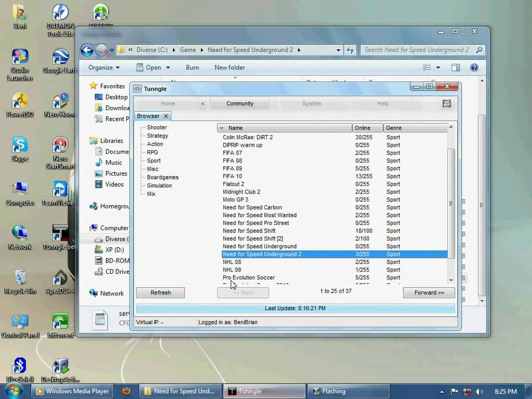Select the Midnight Club 2 row
Viewport: 532px width, 399px height.
(x=334, y=192)
